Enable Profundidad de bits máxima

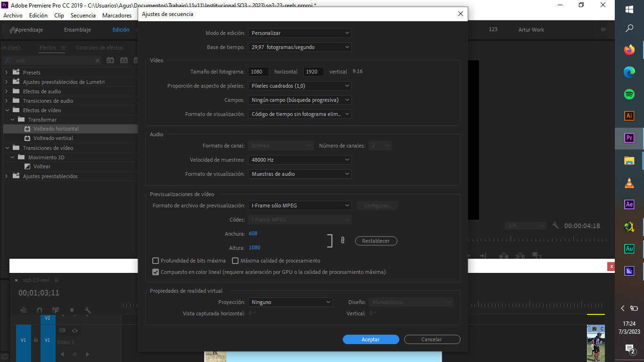pyautogui.click(x=156, y=260)
